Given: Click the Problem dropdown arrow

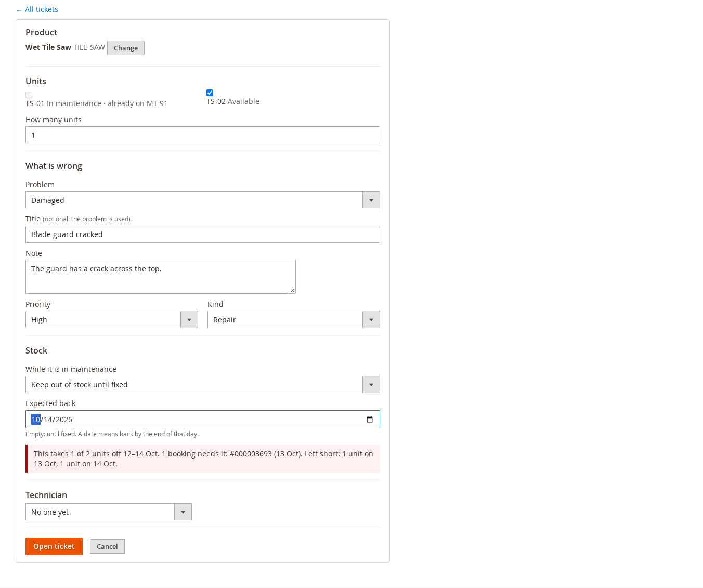Looking at the screenshot, I should pyautogui.click(x=371, y=200).
